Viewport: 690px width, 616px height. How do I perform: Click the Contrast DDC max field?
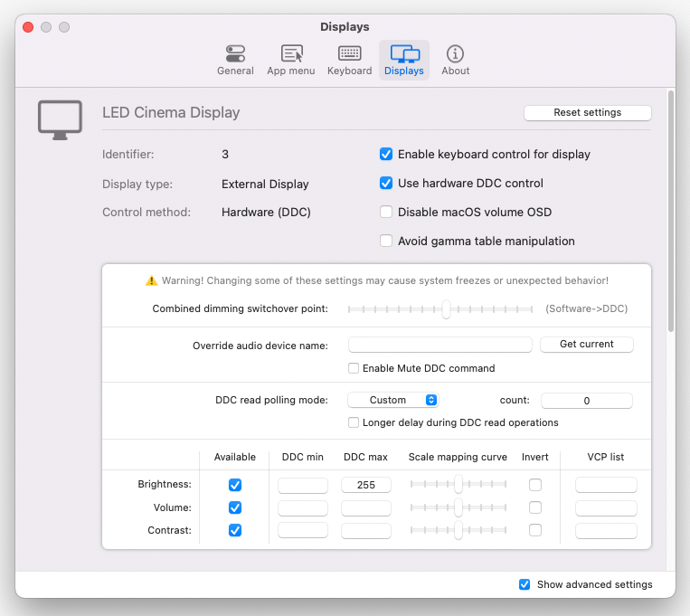(366, 531)
